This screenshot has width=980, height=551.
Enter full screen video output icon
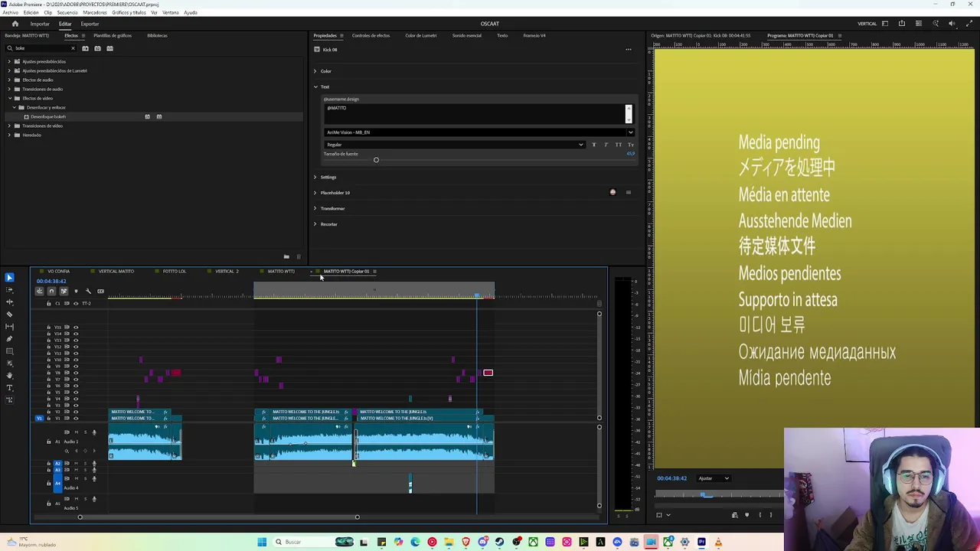point(969,24)
